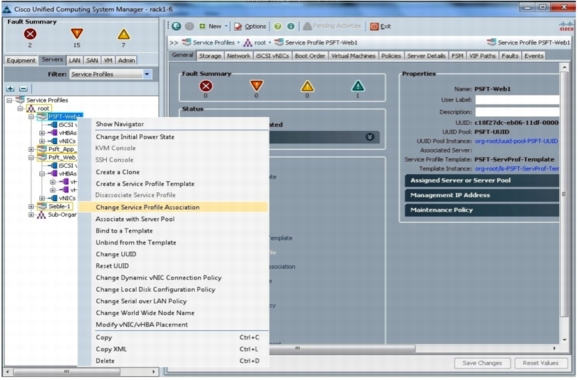
Task: Click the Save Changes button
Action: click(x=482, y=363)
